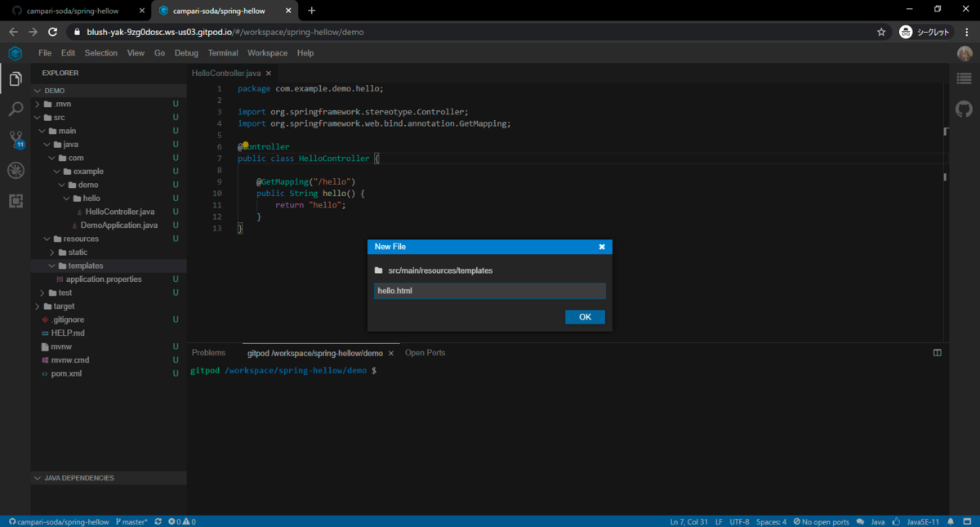Open the GitHub panel icon on right sidebar
980x527 pixels.
964,109
